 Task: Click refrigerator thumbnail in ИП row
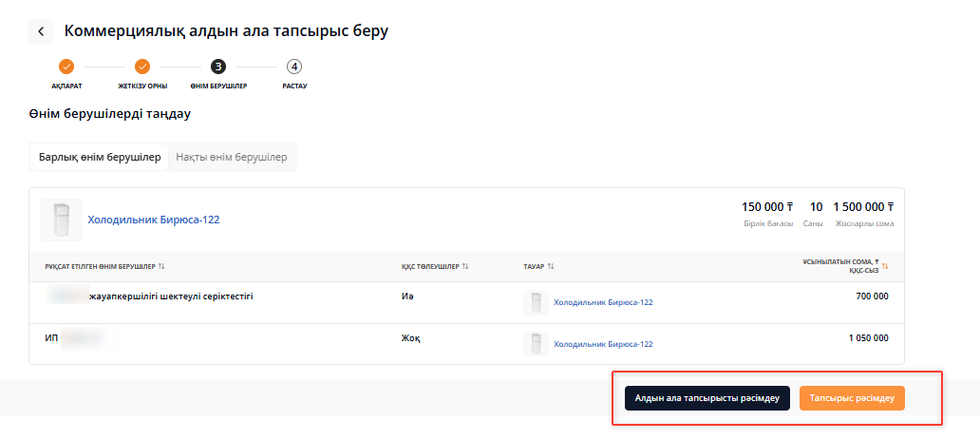pyautogui.click(x=536, y=343)
